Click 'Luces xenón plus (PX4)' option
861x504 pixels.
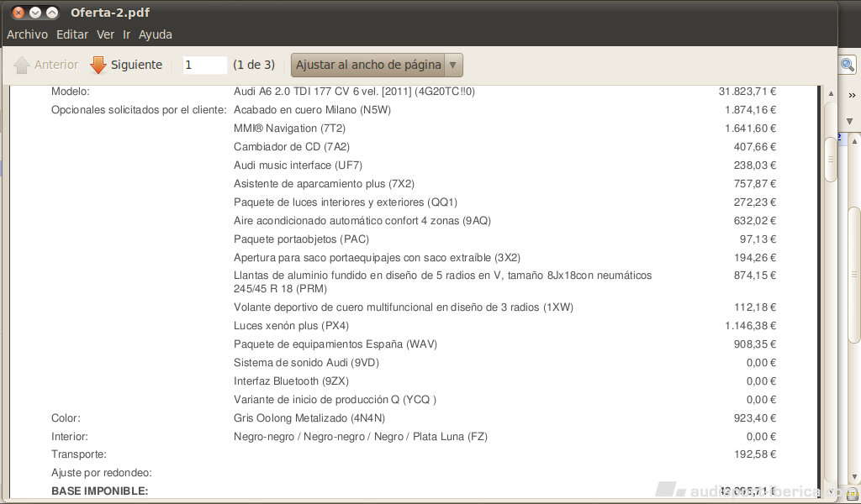click(292, 326)
